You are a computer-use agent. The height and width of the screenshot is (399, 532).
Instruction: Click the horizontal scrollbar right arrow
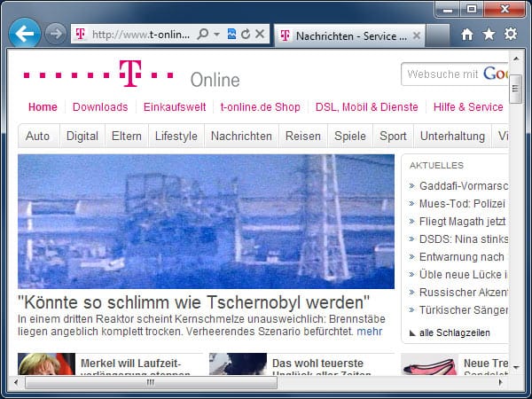(x=501, y=382)
